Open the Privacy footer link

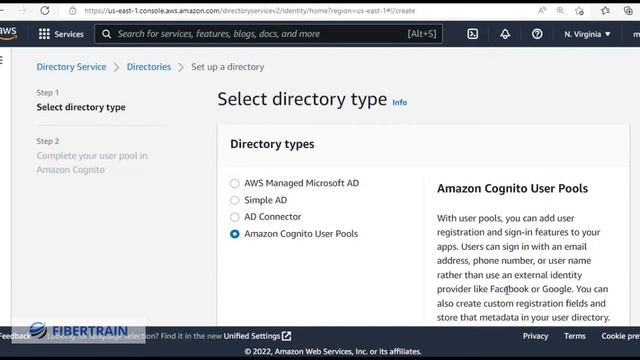pyautogui.click(x=536, y=336)
